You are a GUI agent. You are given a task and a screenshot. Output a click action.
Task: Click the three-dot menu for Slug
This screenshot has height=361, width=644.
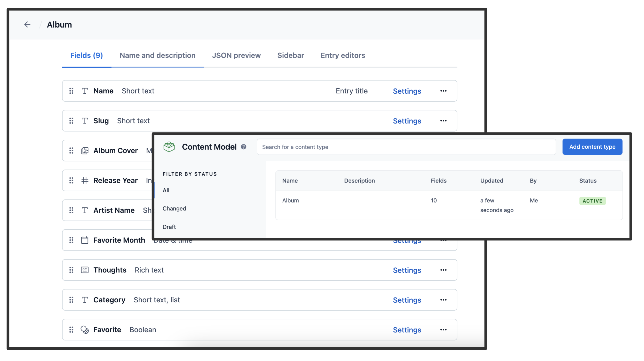443,121
